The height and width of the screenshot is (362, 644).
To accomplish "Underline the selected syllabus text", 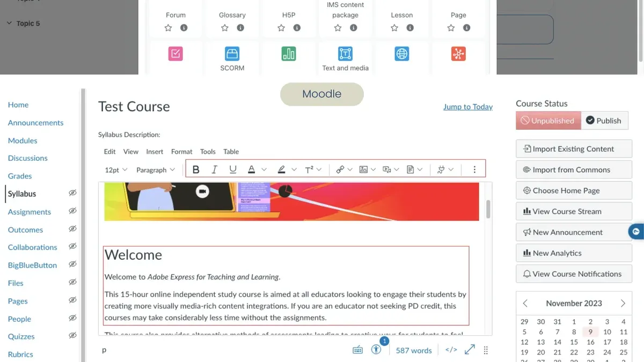I will coord(232,169).
